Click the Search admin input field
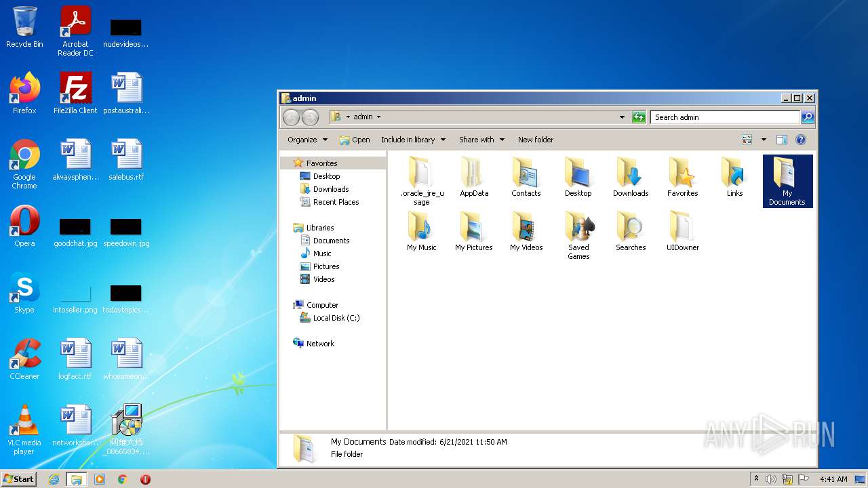 pyautogui.click(x=725, y=117)
